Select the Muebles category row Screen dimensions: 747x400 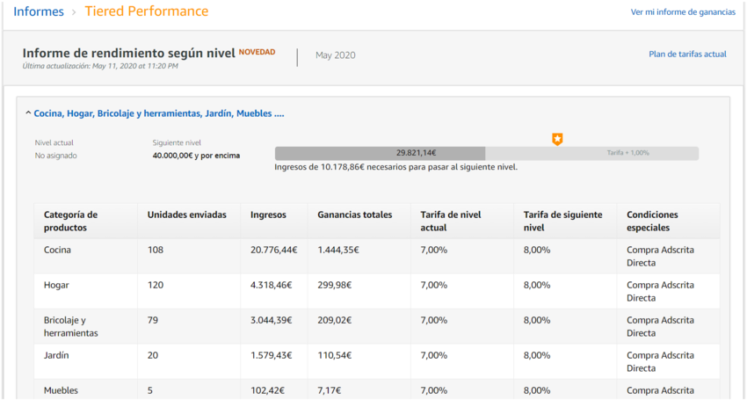click(377, 390)
